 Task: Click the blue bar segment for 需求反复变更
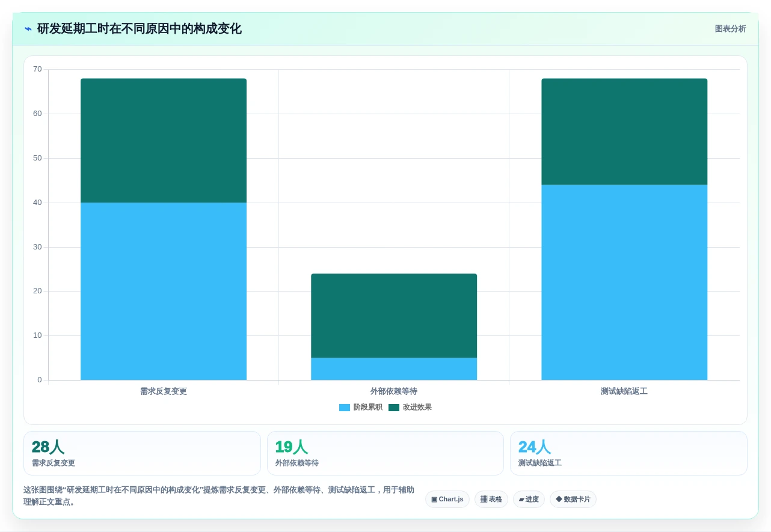[164, 291]
